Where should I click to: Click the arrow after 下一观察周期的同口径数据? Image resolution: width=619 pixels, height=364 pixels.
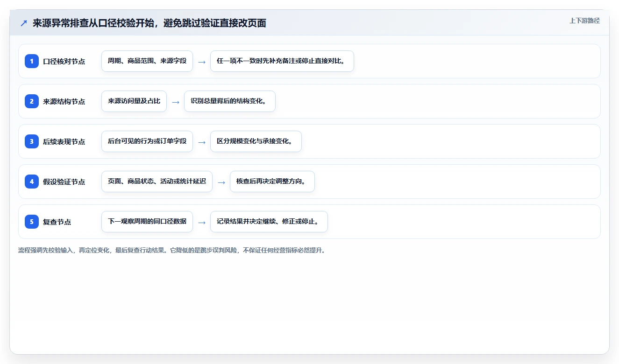pyautogui.click(x=202, y=222)
